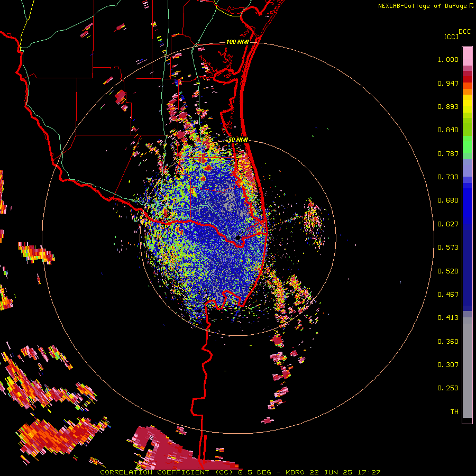Select the 0.840 scale value
This screenshot has width=476, height=476.
click(x=448, y=130)
